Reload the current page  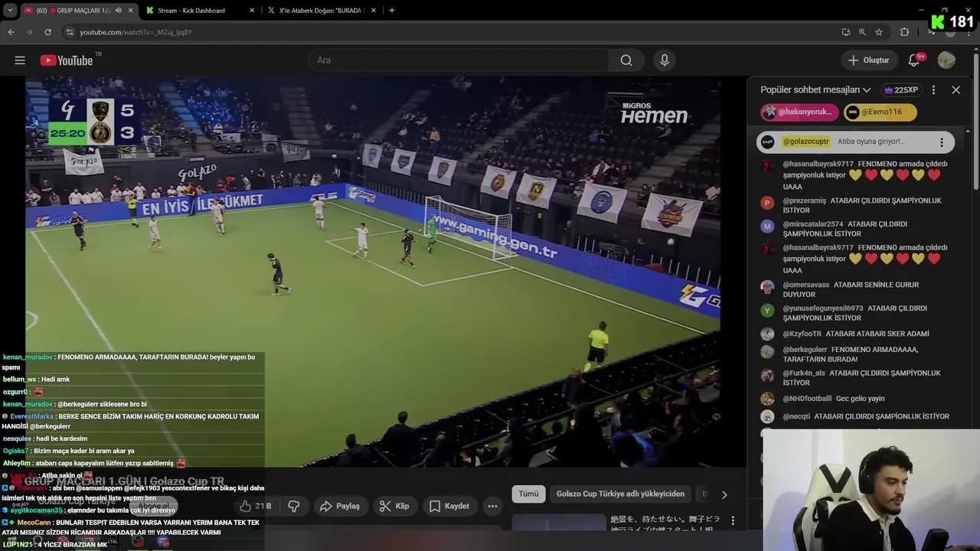point(47,32)
